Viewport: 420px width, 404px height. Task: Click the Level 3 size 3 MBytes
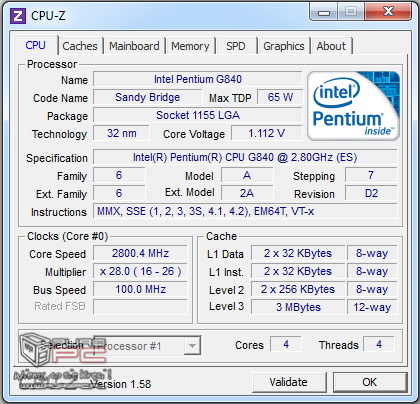tap(298, 307)
